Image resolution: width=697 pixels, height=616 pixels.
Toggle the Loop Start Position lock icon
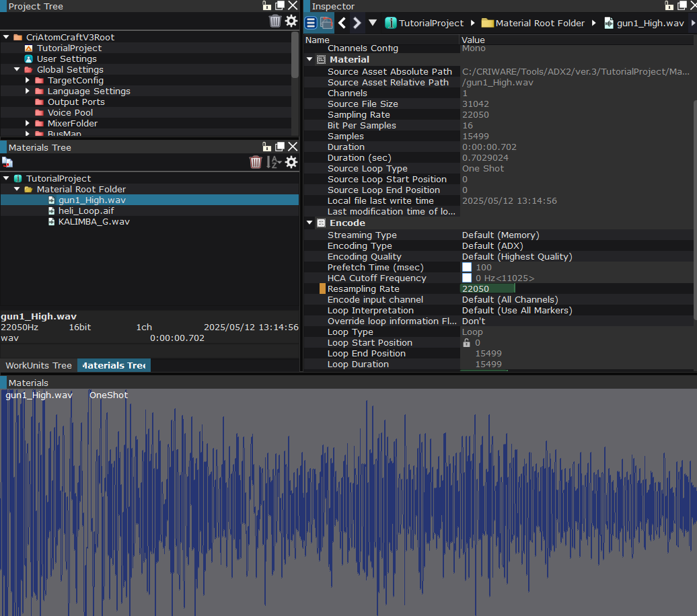(466, 343)
